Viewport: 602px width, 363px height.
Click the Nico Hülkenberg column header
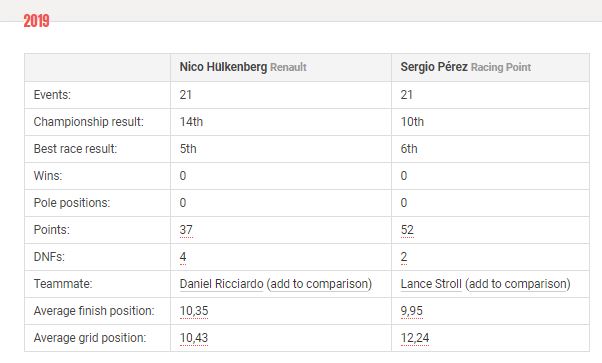[x=223, y=67]
